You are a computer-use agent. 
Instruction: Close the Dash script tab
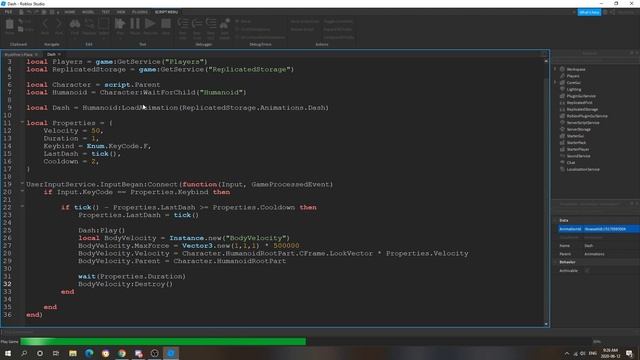59,54
